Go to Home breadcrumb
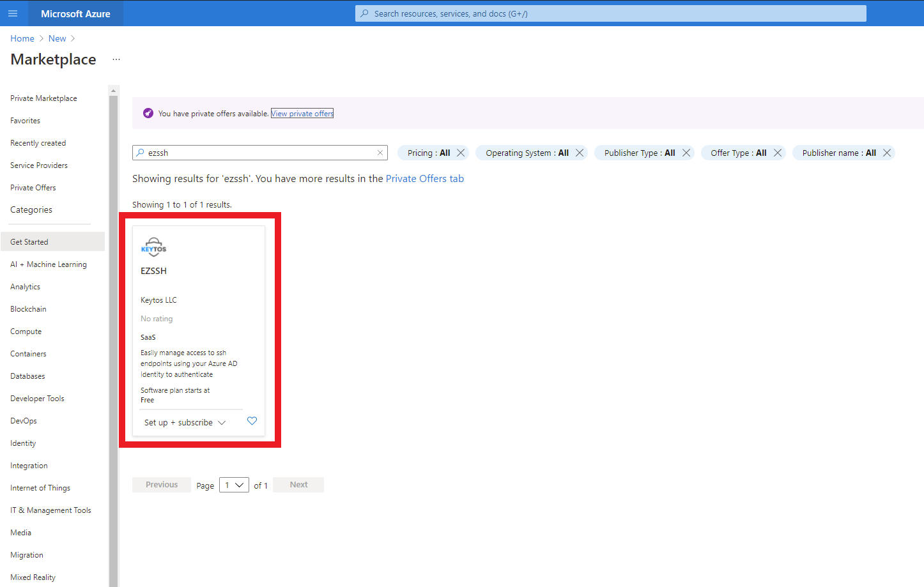Screen dimensions: 924x587 [22, 38]
